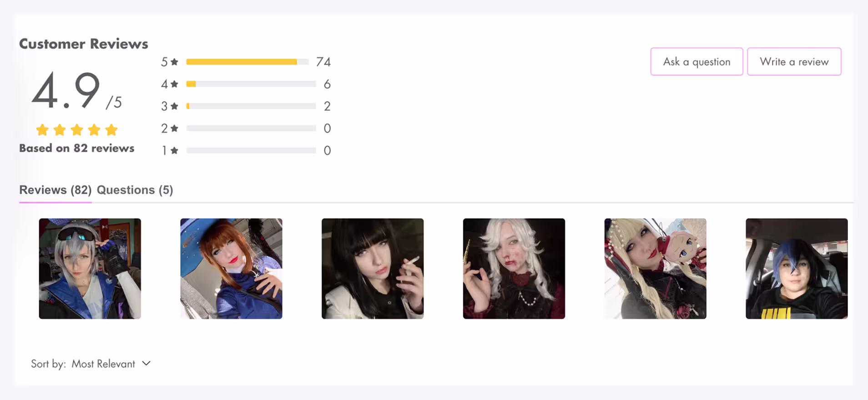Open the Sort by dropdown chevron
868x400 pixels.
146,364
